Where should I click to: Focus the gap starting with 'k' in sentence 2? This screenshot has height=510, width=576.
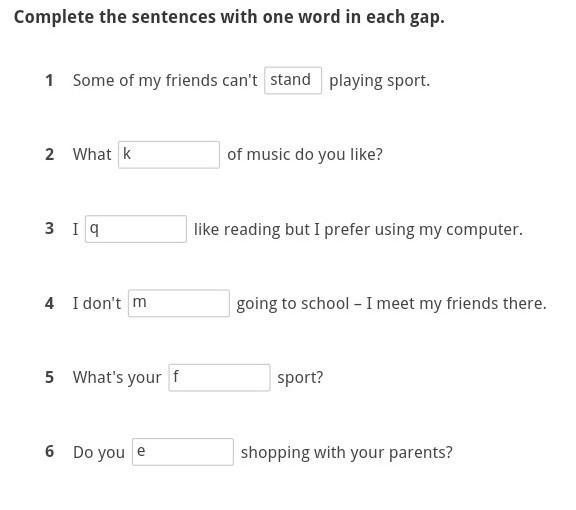[169, 155]
